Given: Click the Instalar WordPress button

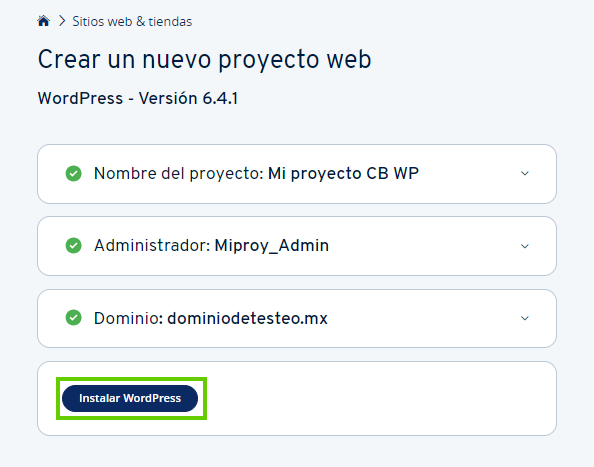Looking at the screenshot, I should tap(130, 398).
